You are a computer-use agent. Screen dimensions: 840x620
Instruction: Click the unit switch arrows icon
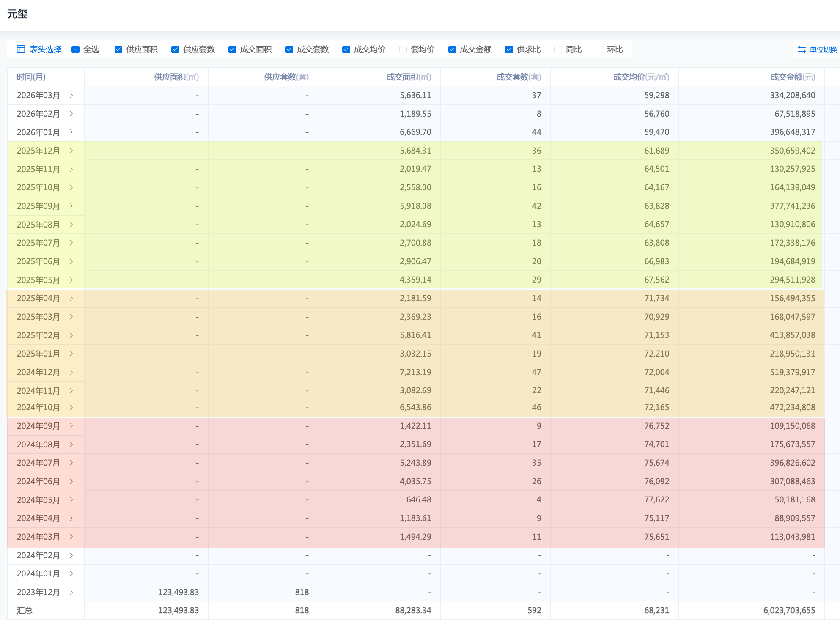[802, 49]
